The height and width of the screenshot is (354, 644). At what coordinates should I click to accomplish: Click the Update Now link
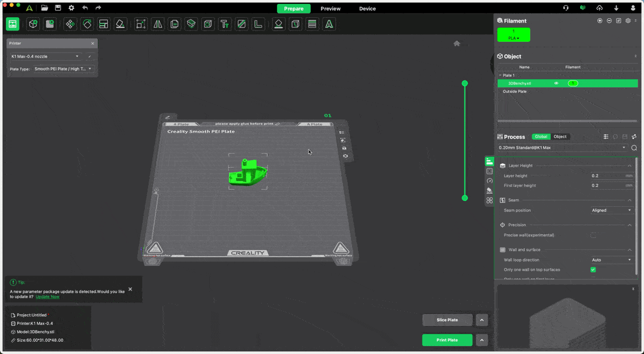click(47, 297)
